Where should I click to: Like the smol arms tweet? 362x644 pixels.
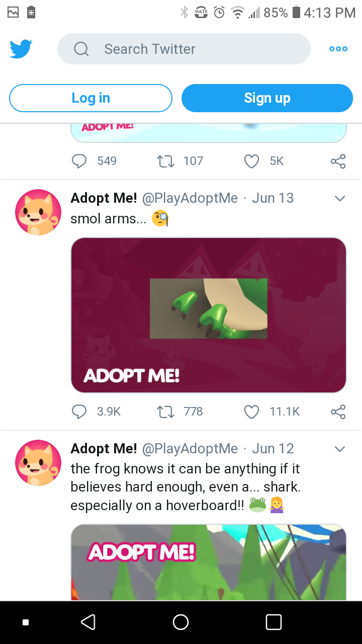pyautogui.click(x=251, y=412)
